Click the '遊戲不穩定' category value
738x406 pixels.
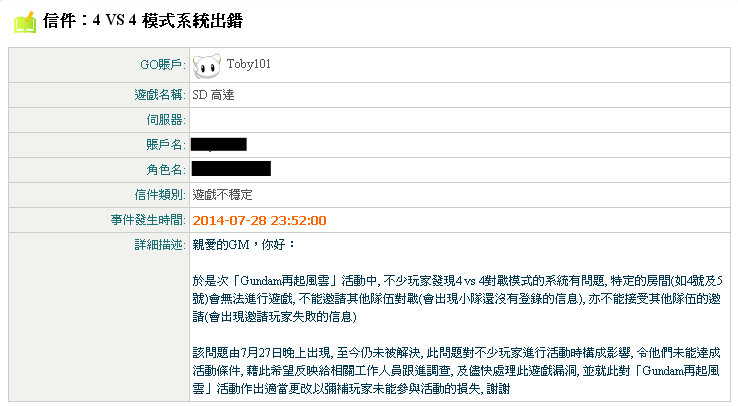[222, 195]
